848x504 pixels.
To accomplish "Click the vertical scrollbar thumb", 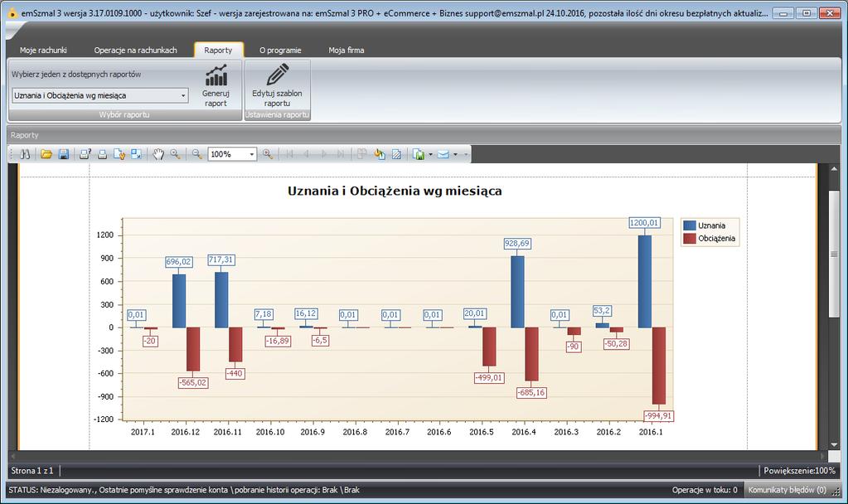I will click(x=834, y=254).
